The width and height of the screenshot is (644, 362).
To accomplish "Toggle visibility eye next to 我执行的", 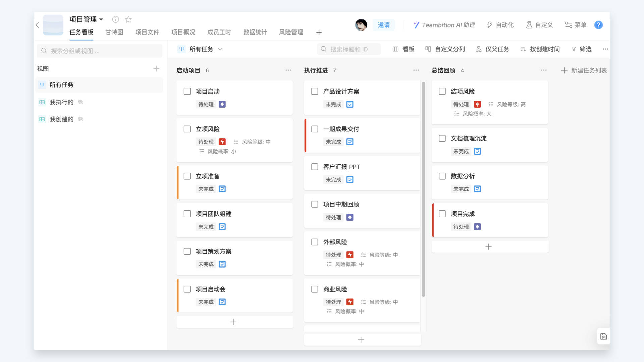I will click(80, 102).
